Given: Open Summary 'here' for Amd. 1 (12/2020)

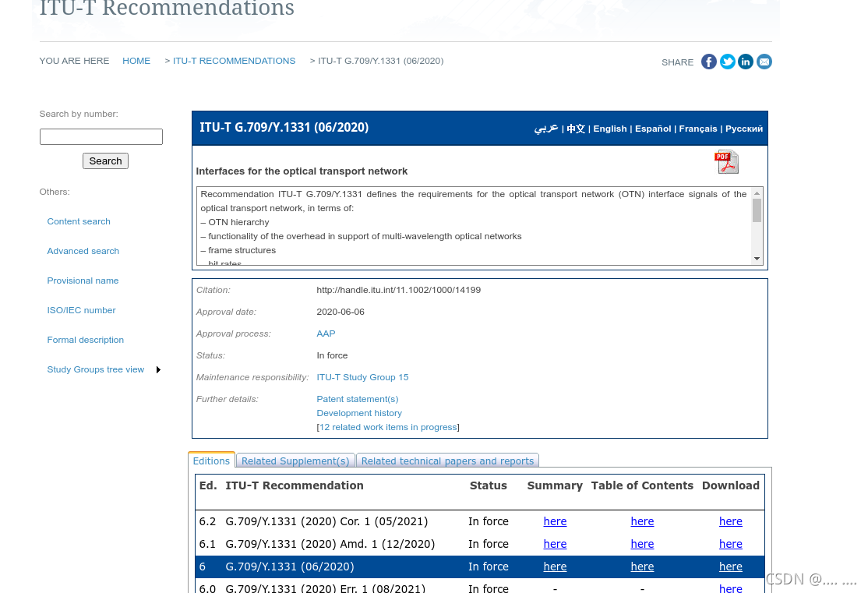Looking at the screenshot, I should point(556,544).
